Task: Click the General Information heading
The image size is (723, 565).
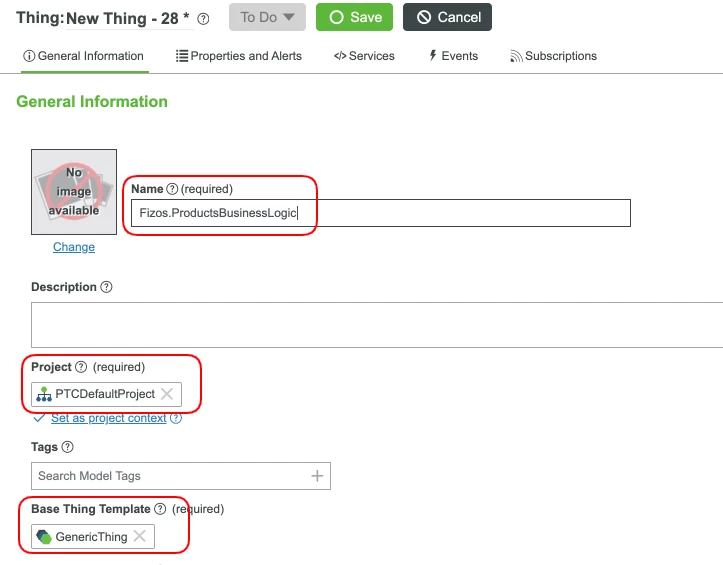Action: [92, 101]
